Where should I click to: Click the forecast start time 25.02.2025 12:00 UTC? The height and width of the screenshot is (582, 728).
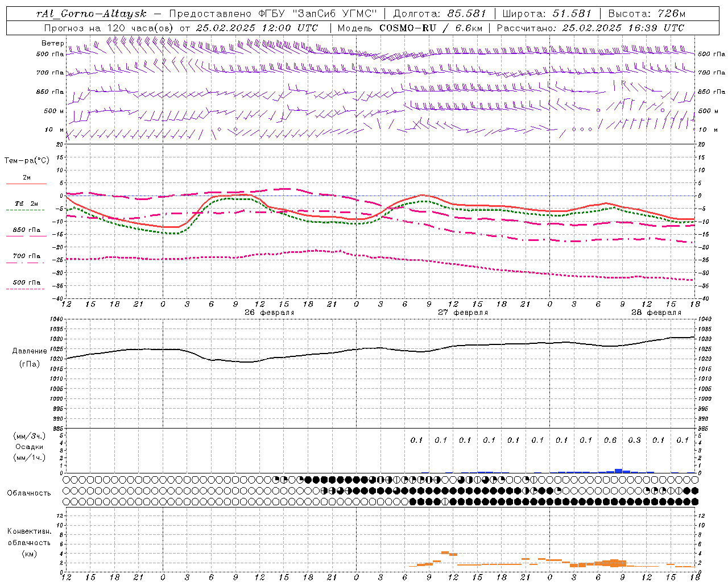point(257,28)
